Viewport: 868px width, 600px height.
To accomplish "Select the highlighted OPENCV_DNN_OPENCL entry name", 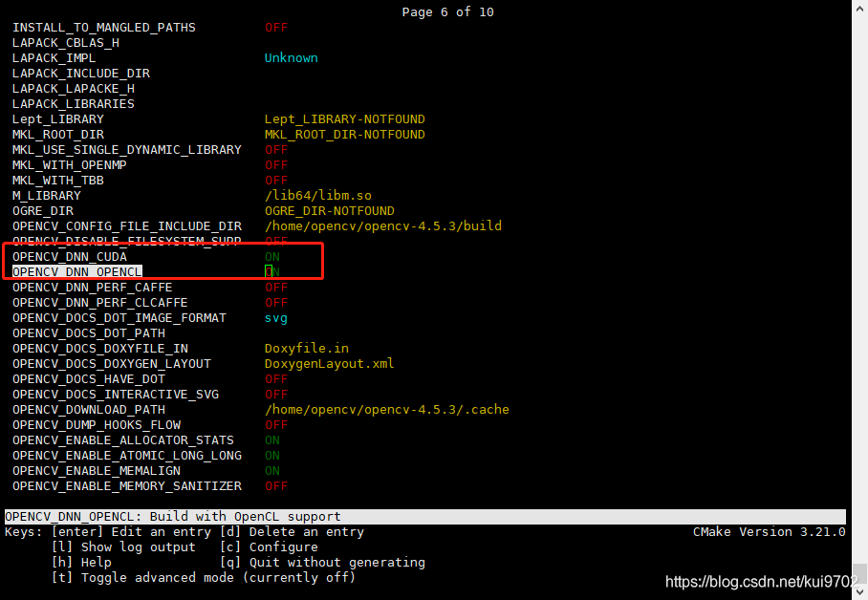I will pyautogui.click(x=77, y=271).
